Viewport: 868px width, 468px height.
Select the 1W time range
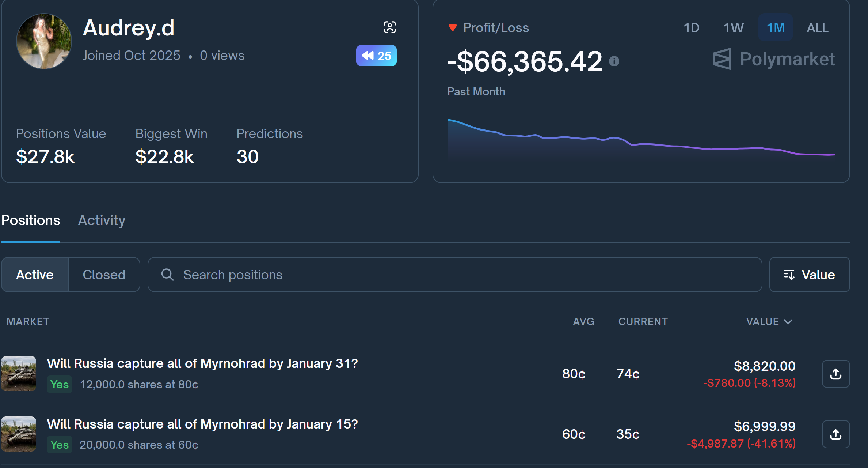(x=733, y=28)
